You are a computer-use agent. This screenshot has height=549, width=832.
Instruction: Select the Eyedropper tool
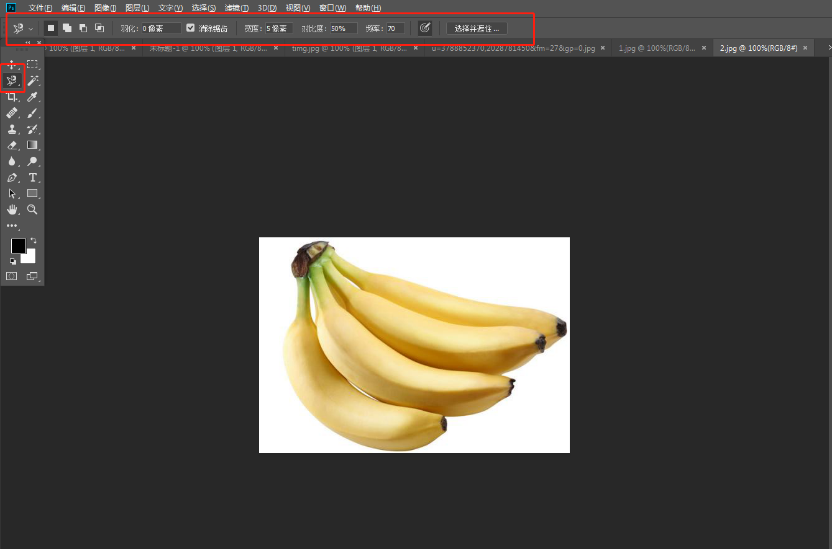pyautogui.click(x=32, y=97)
